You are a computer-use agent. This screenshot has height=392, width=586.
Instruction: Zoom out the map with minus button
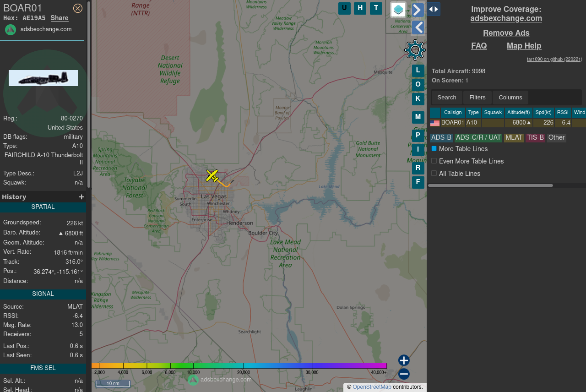[404, 374]
